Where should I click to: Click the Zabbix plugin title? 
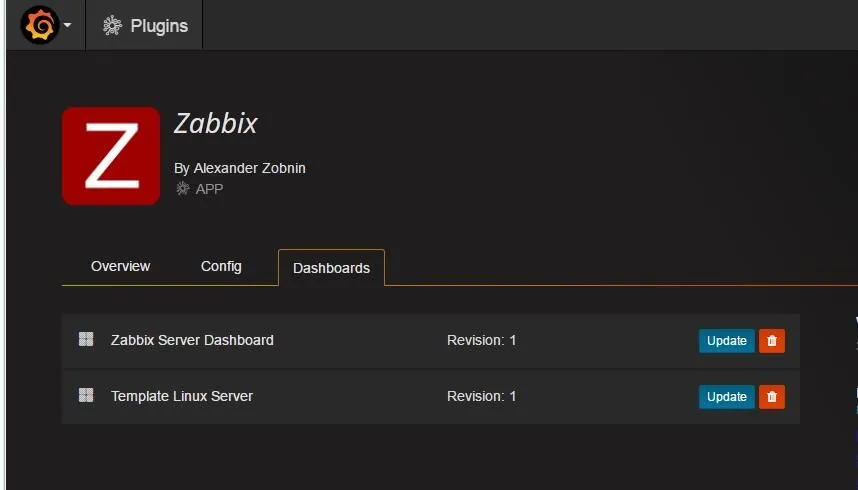click(x=216, y=123)
